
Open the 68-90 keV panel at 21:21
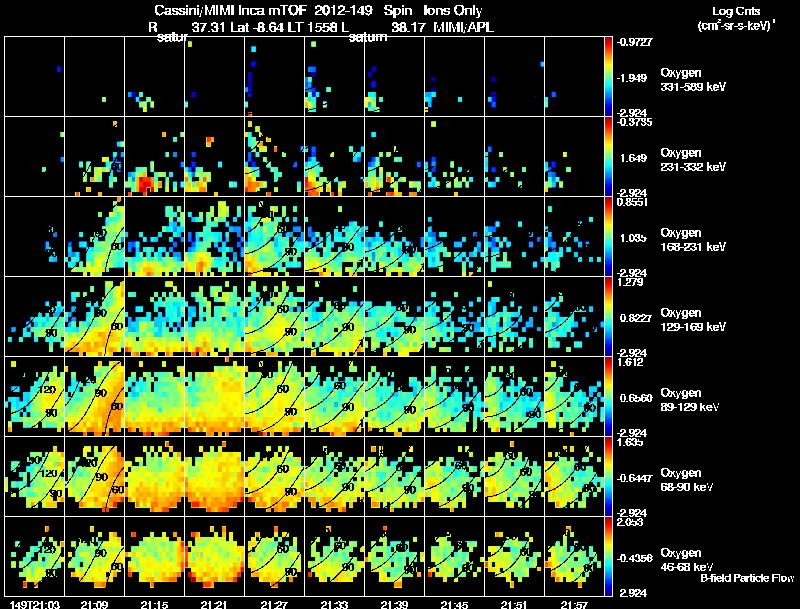pos(215,477)
